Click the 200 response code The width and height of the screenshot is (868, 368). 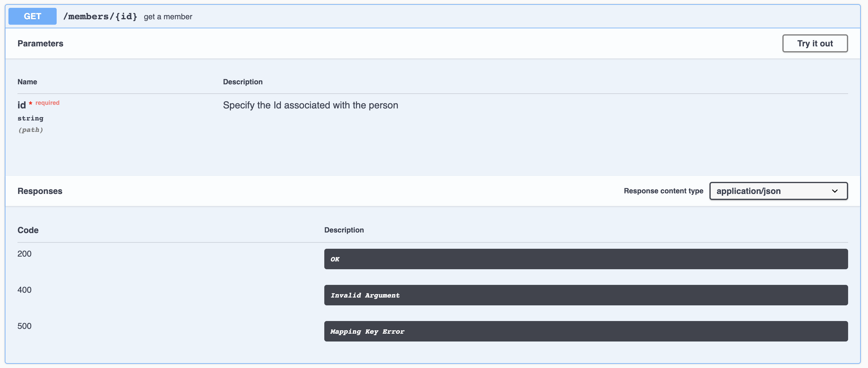[24, 254]
